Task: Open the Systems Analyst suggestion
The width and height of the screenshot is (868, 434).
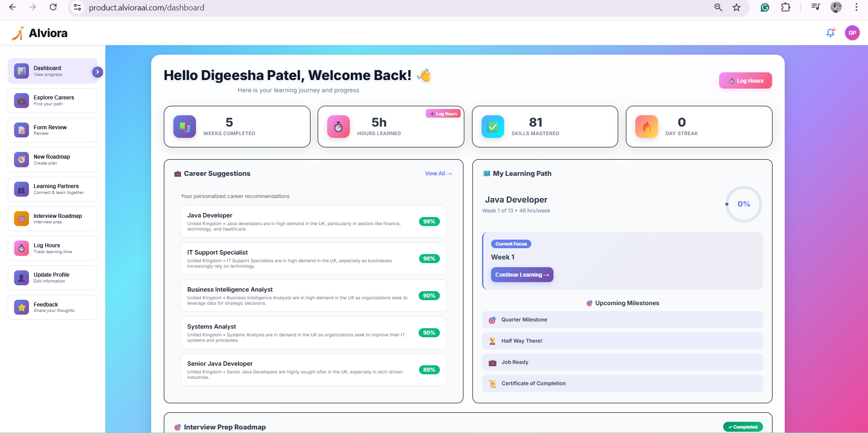Action: (x=314, y=333)
